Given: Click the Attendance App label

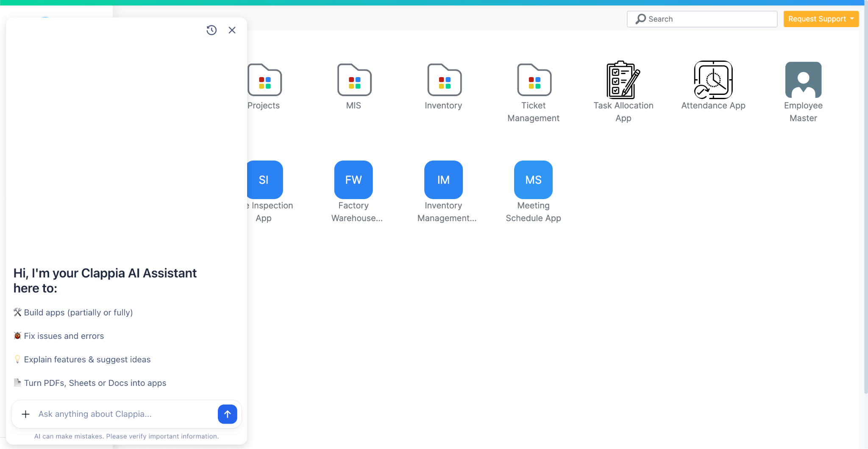Looking at the screenshot, I should pos(713,105).
